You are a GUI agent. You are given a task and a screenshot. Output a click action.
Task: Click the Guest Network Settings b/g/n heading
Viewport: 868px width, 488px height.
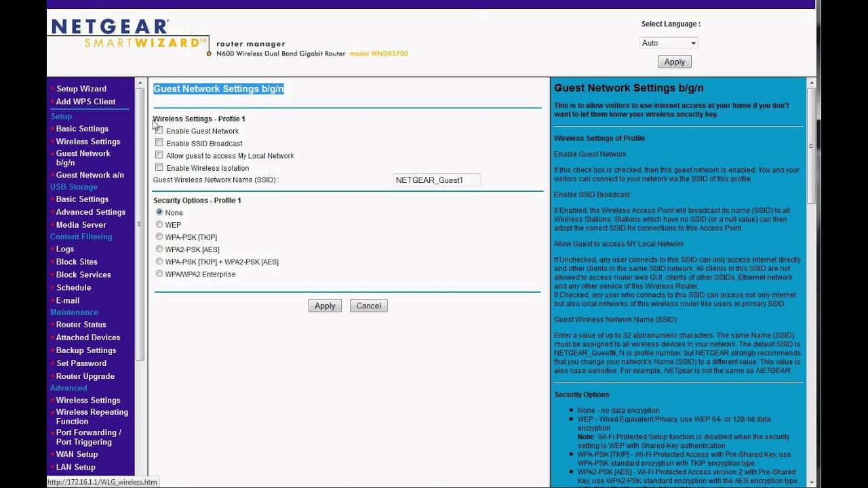click(218, 89)
